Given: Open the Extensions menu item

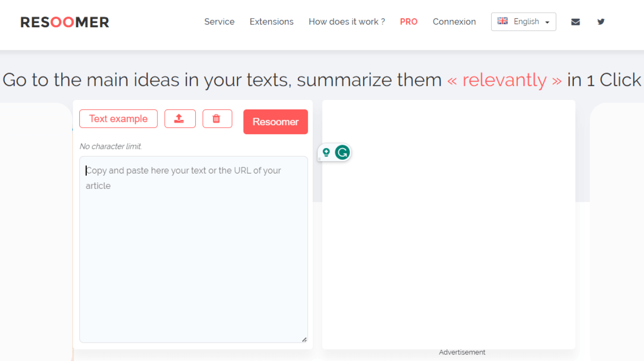Looking at the screenshot, I should tap(272, 22).
